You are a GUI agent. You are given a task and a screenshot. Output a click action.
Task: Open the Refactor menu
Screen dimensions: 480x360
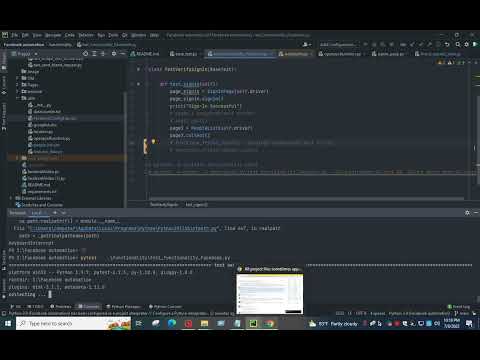pos(86,35)
